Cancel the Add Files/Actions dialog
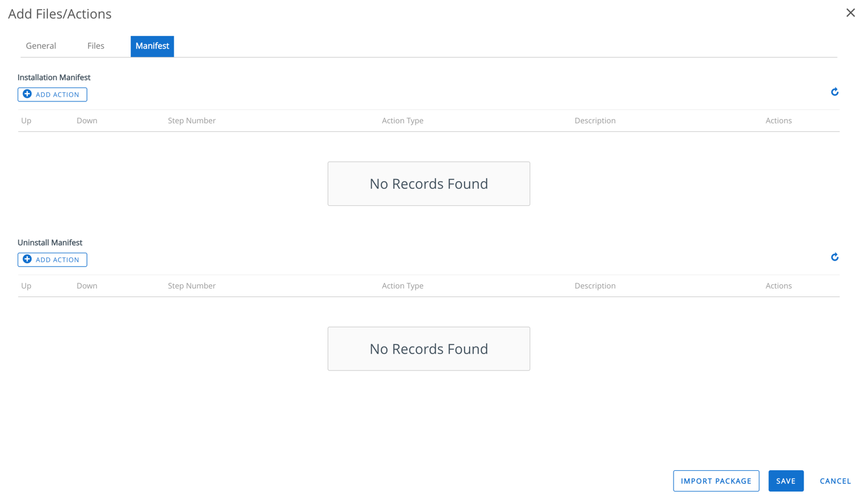The image size is (868, 500). point(835,481)
